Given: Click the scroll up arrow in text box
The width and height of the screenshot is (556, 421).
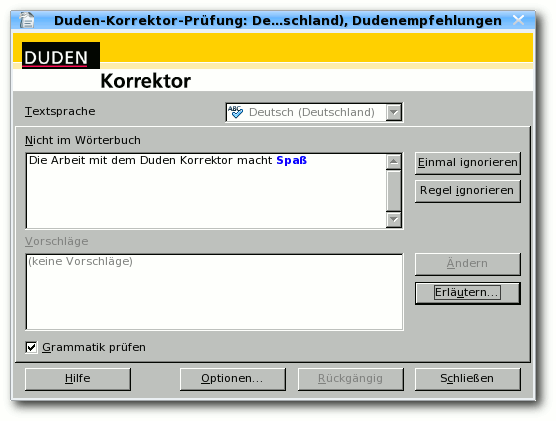Looking at the screenshot, I should coord(394,162).
